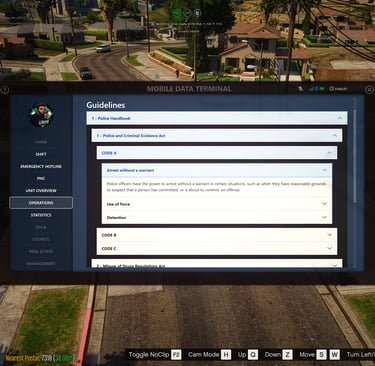Open COUNCIL in sidebar
The width and height of the screenshot is (375, 366).
[41, 239]
